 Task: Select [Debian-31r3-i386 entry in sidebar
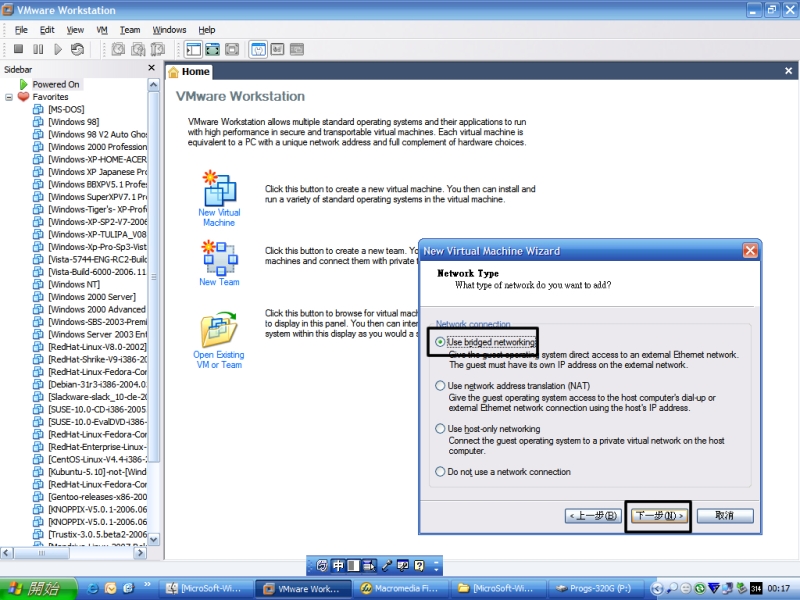(x=97, y=384)
